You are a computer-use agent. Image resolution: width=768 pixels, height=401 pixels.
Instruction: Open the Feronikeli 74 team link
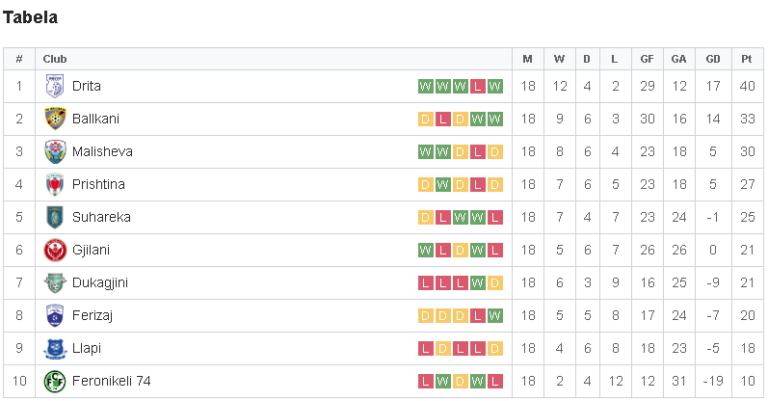coord(111,381)
